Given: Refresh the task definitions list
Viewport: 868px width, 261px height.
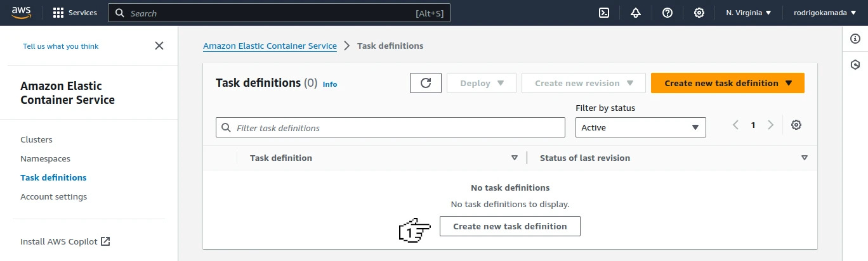Looking at the screenshot, I should [426, 83].
